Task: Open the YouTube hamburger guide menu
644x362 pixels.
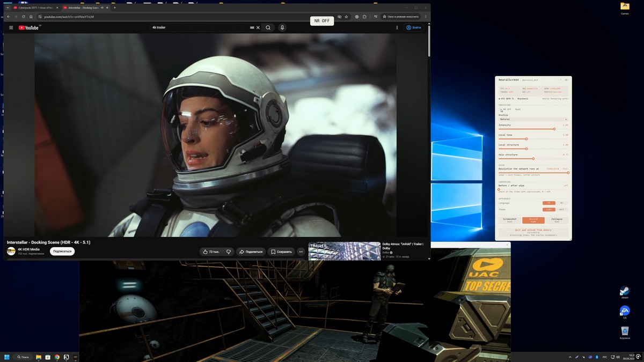Action: [11, 27]
